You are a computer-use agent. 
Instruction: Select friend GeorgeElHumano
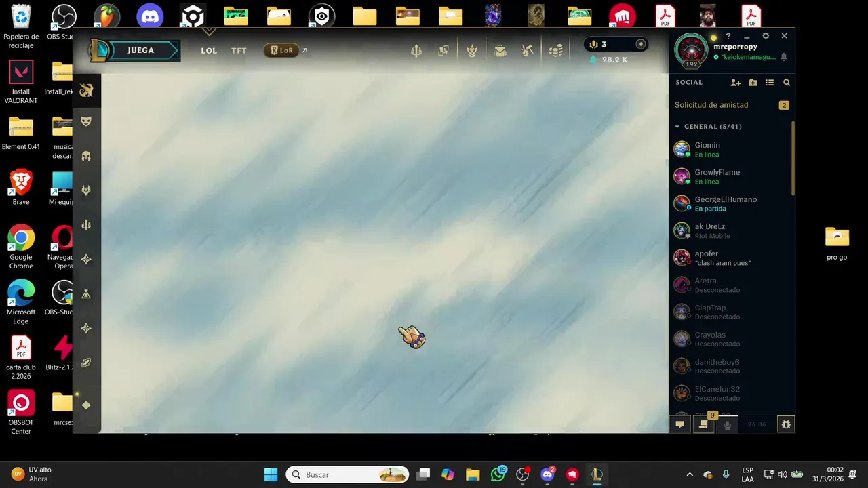(730, 203)
